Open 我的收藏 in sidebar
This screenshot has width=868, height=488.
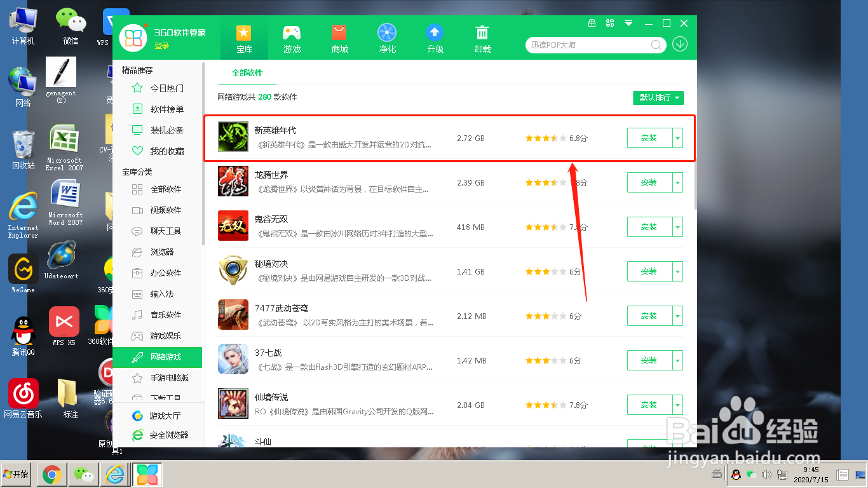tap(158, 151)
